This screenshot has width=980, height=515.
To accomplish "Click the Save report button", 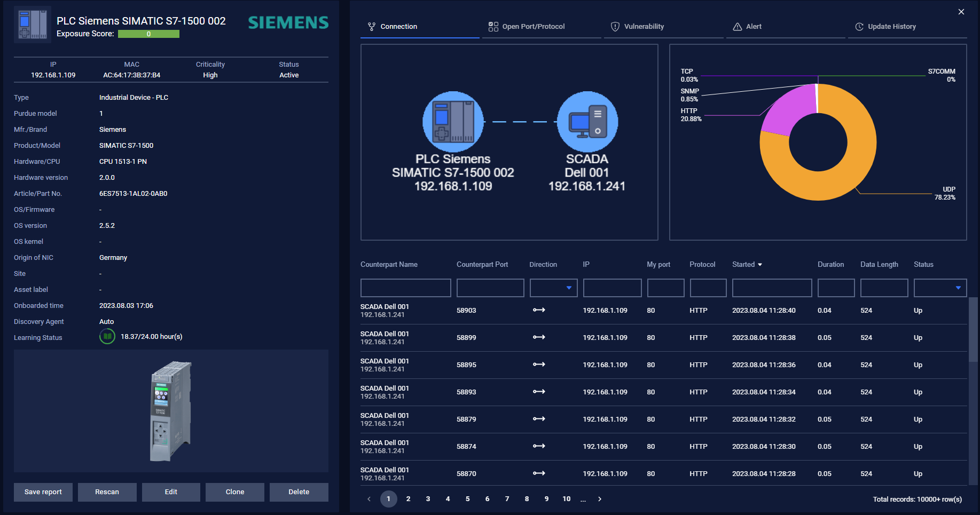I will [43, 492].
